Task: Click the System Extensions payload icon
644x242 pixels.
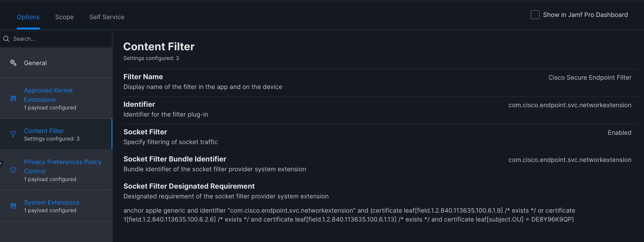Action: tap(13, 206)
